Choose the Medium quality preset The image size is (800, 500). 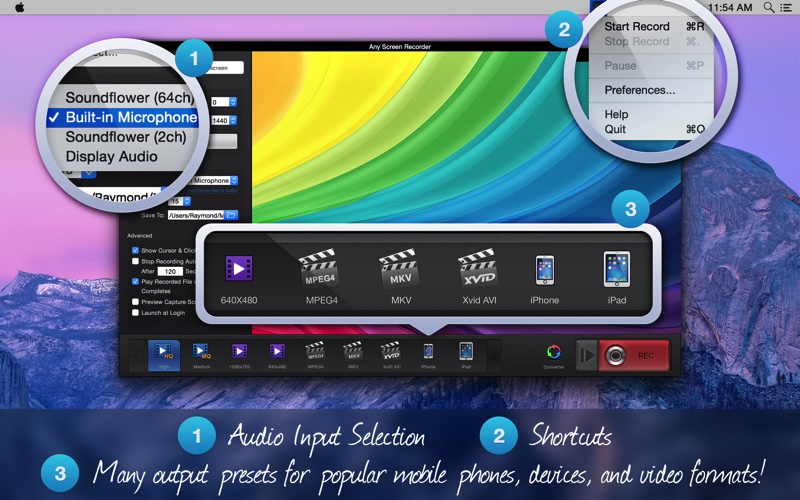[199, 352]
